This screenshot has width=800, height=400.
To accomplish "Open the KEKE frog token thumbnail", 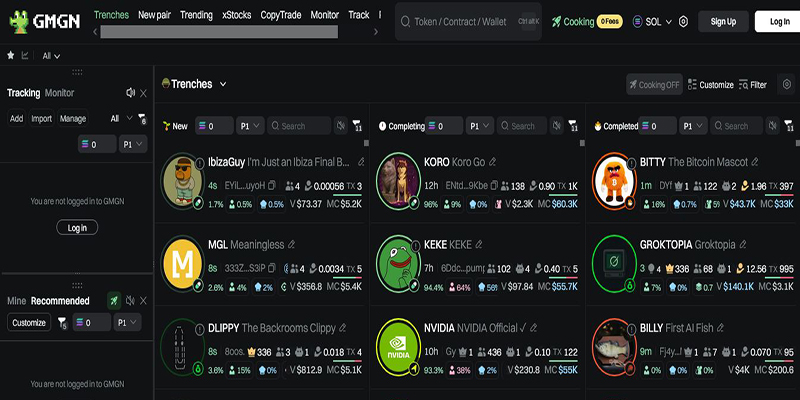I will click(x=398, y=264).
